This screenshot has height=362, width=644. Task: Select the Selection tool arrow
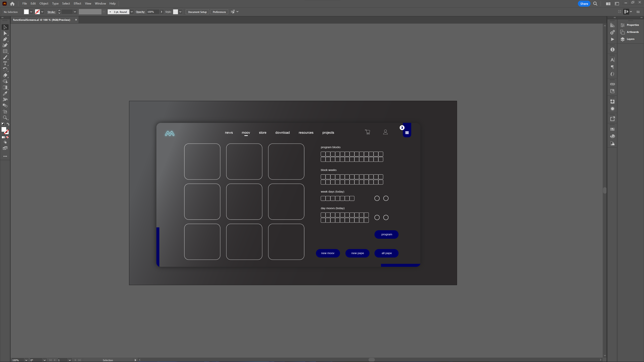[5, 27]
